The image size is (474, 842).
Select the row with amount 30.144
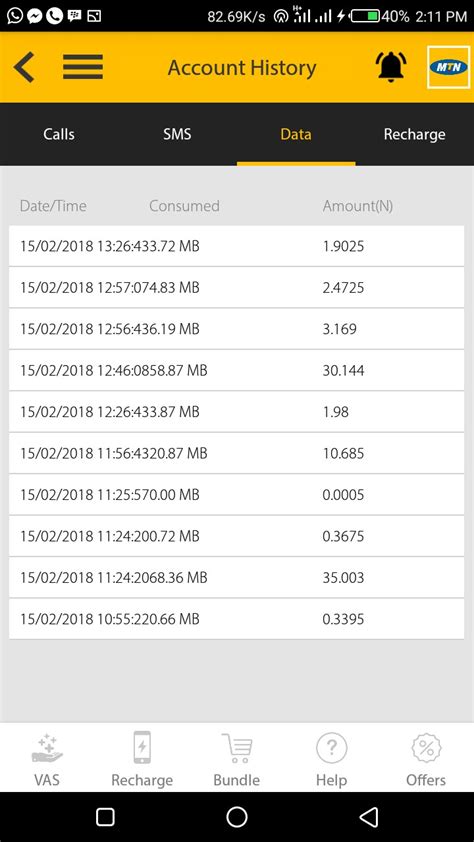tap(236, 370)
